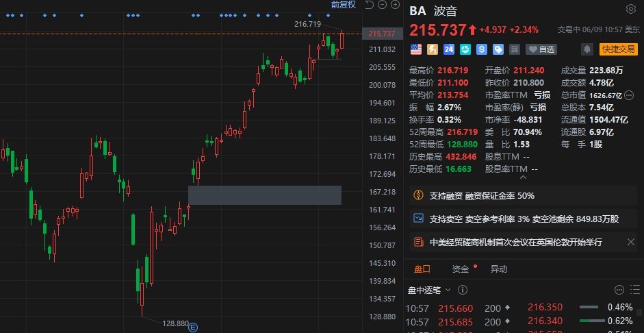Dismiss the news banner with X
This screenshot has height=333, width=644.
[631, 242]
